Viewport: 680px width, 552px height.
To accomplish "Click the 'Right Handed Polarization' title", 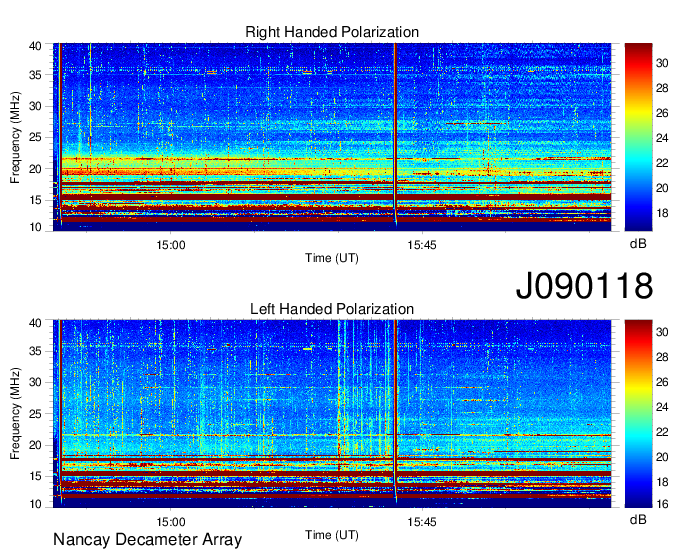I will [x=332, y=32].
